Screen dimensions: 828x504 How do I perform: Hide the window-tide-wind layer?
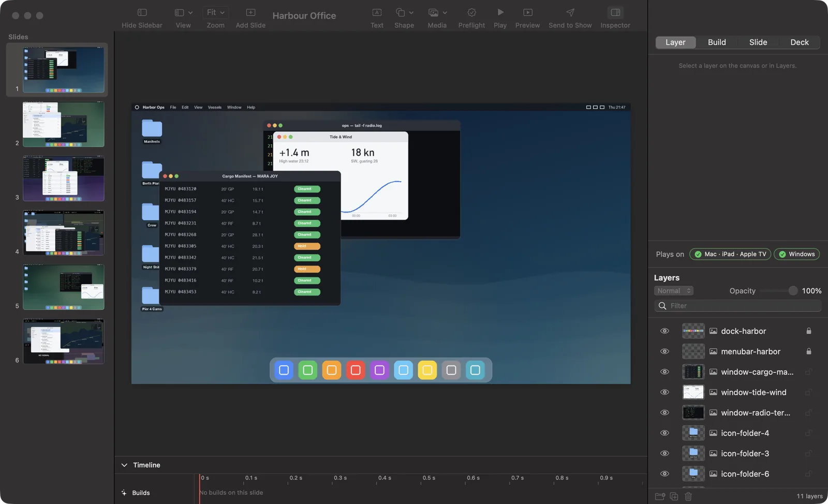(x=664, y=392)
